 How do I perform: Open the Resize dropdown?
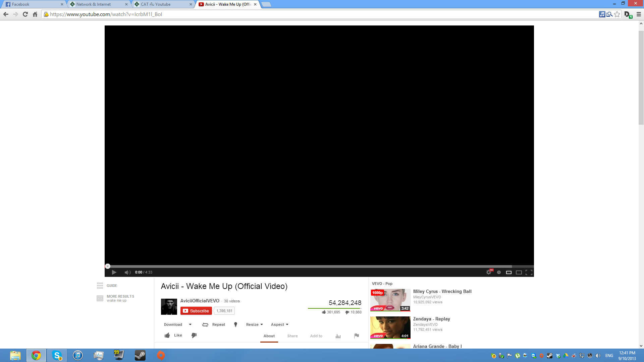254,324
